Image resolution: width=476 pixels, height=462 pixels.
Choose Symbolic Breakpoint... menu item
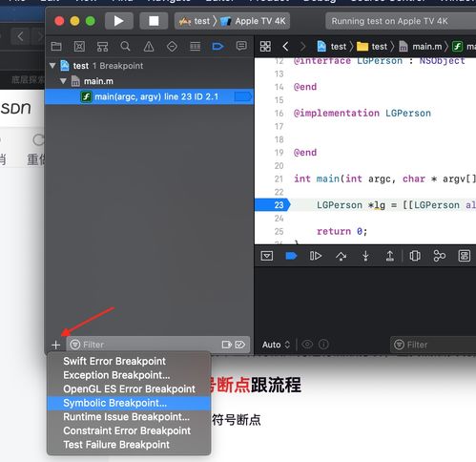(129, 403)
